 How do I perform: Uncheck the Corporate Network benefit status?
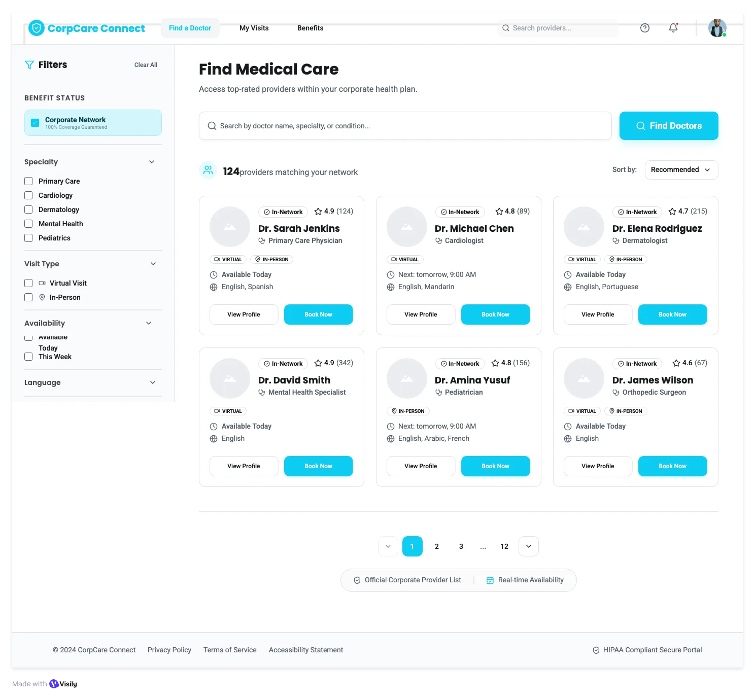click(35, 122)
